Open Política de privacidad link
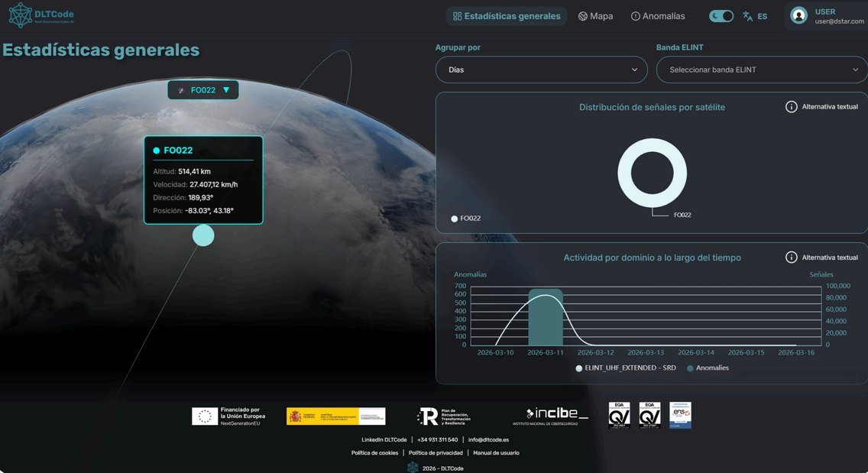868x473 pixels. tap(436, 453)
